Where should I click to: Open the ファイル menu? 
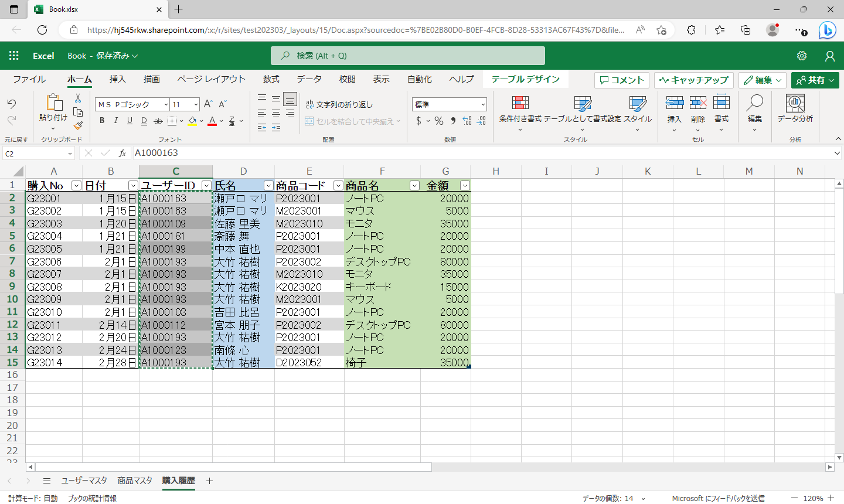coord(30,79)
